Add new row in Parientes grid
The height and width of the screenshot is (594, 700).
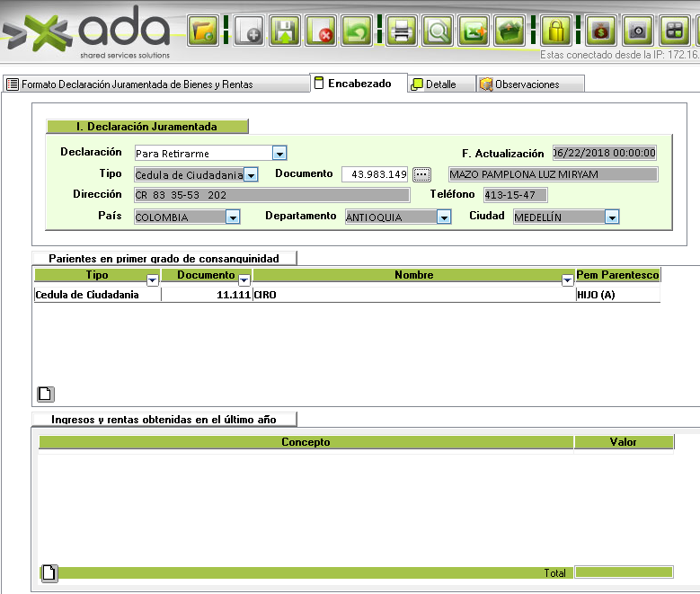pos(45,393)
